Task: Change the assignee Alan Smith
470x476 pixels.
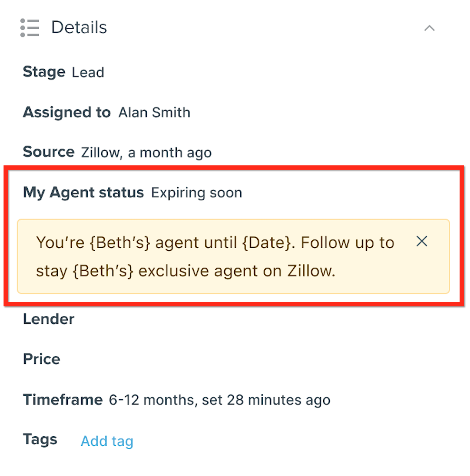Action: click(x=154, y=113)
